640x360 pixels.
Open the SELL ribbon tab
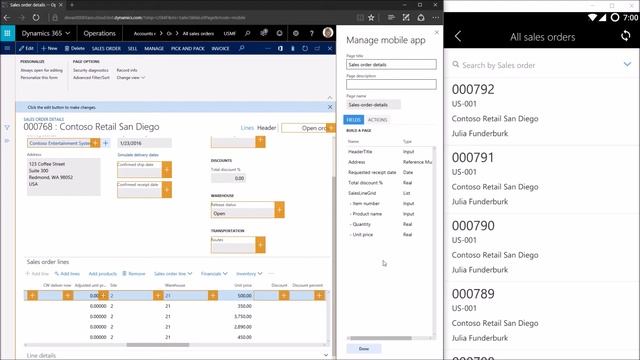(x=132, y=49)
